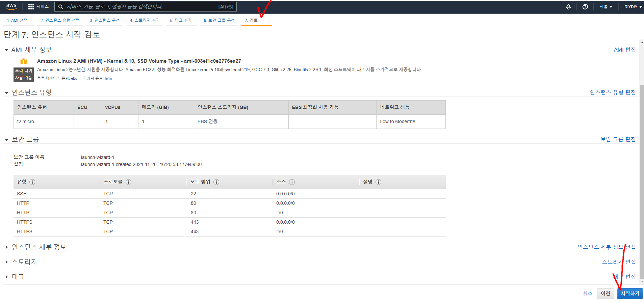The height and width of the screenshot is (303, 644).
Task: Select the SSH rule row
Action: click(230, 194)
